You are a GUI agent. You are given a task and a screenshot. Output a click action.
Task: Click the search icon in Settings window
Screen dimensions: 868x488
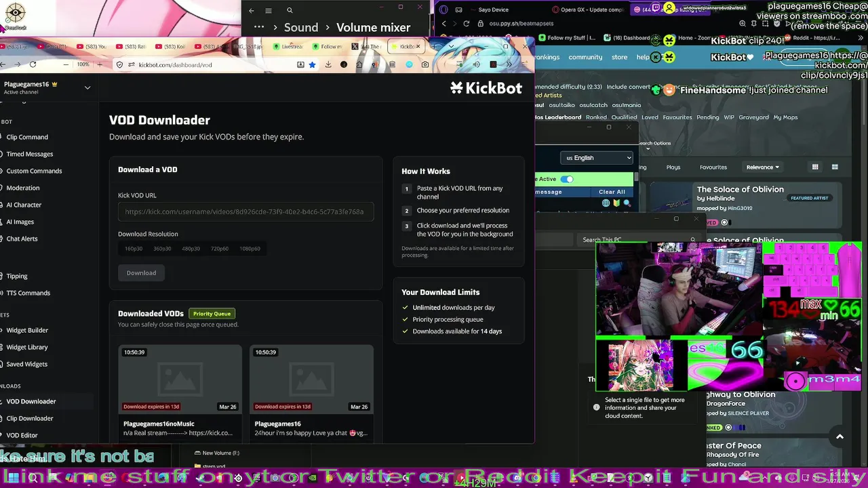290,10
